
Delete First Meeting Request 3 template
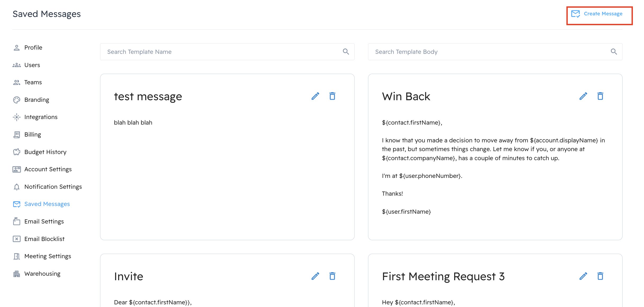[600, 276]
